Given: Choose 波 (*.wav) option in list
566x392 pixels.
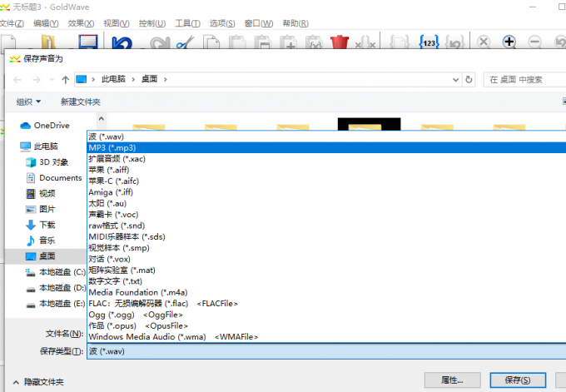Looking at the screenshot, I should [326, 136].
